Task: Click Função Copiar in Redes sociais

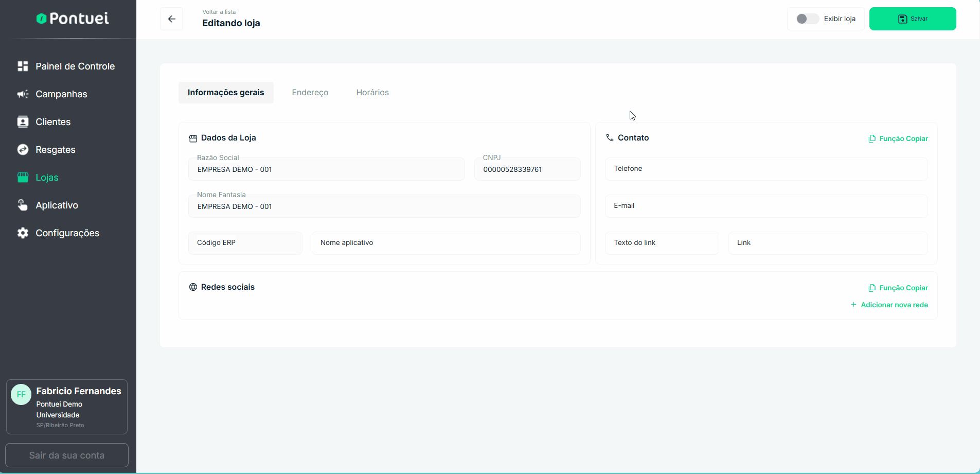Action: [x=898, y=288]
